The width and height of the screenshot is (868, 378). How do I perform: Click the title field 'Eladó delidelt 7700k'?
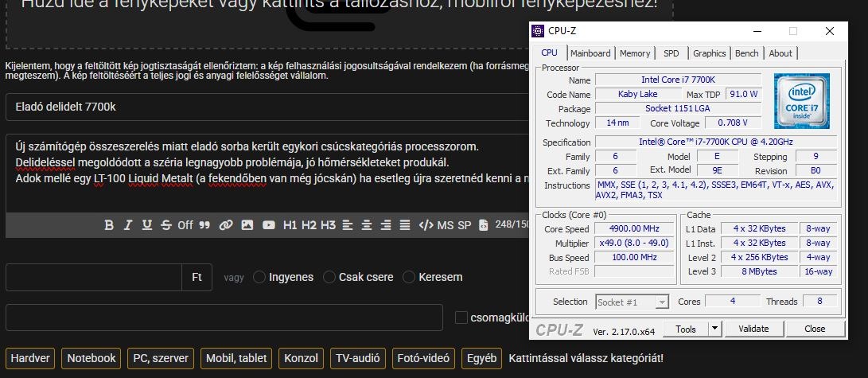267,107
